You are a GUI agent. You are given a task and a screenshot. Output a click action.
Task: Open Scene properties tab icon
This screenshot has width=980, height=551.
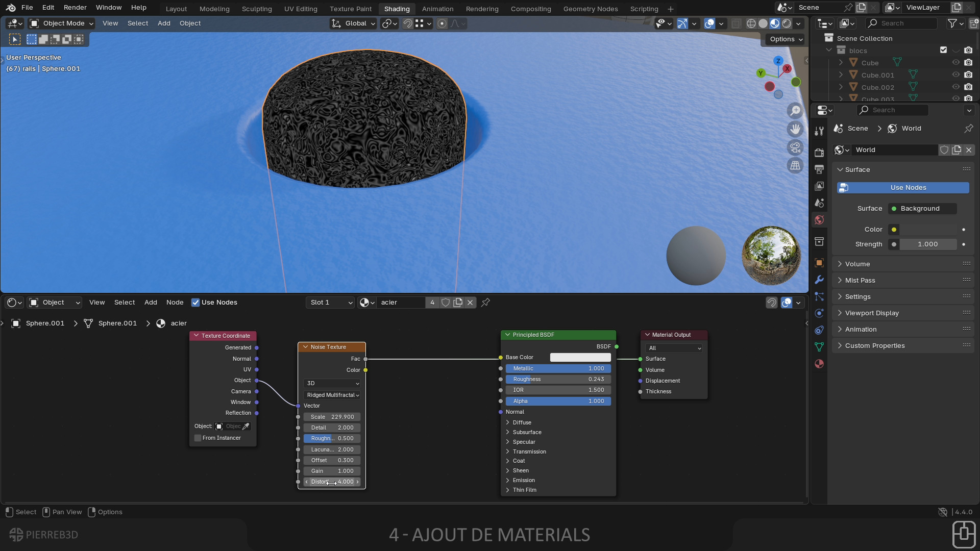coord(819,203)
